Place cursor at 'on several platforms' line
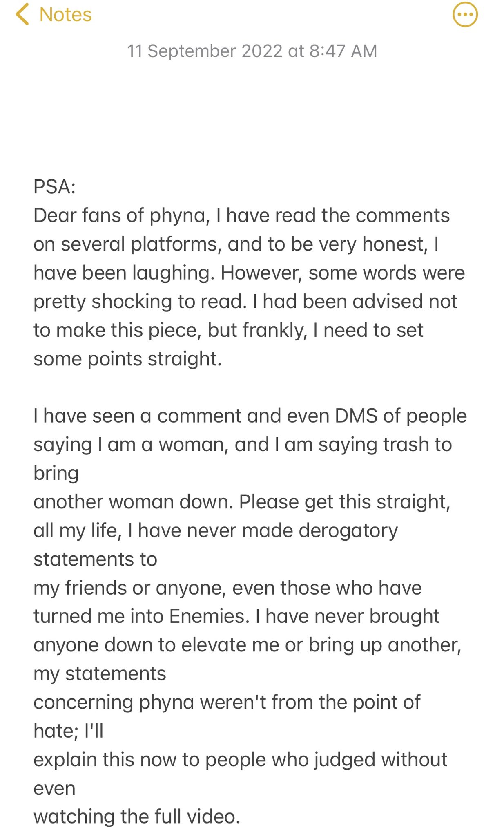Image resolution: width=504 pixels, height=837 pixels. tap(236, 244)
